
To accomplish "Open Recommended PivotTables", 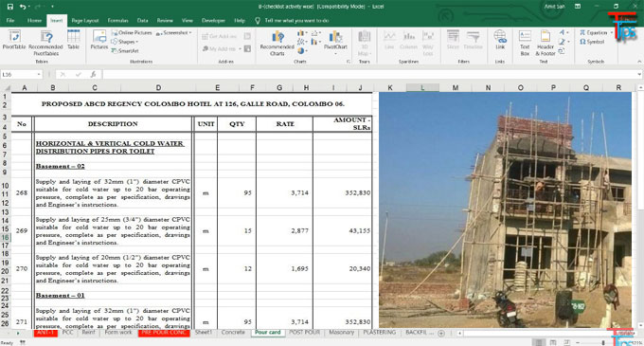I will coord(45,43).
